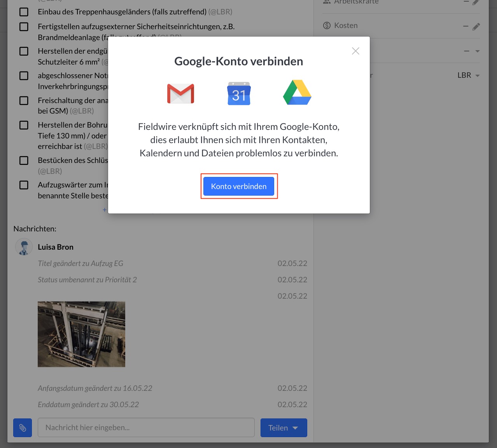The image size is (497, 448).
Task: Click the Nachricht hier eingeben field
Action: [x=146, y=428]
